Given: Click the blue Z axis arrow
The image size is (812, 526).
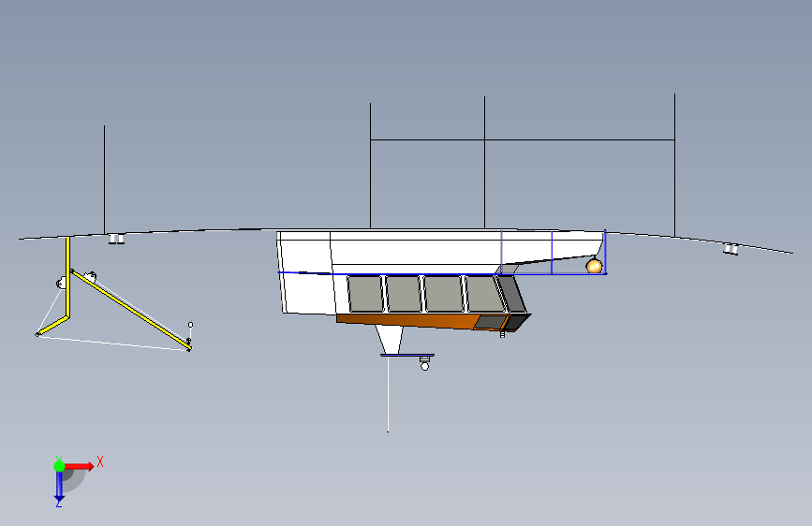Looking at the screenshot, I should click(59, 486).
